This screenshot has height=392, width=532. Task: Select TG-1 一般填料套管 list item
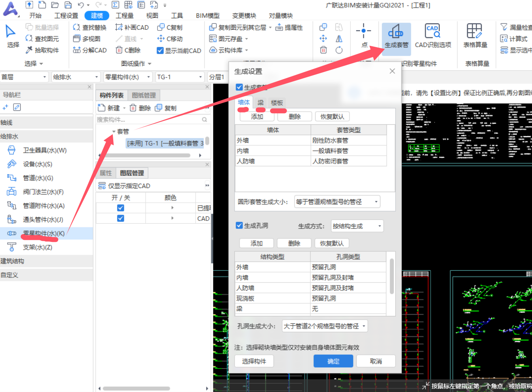point(165,143)
